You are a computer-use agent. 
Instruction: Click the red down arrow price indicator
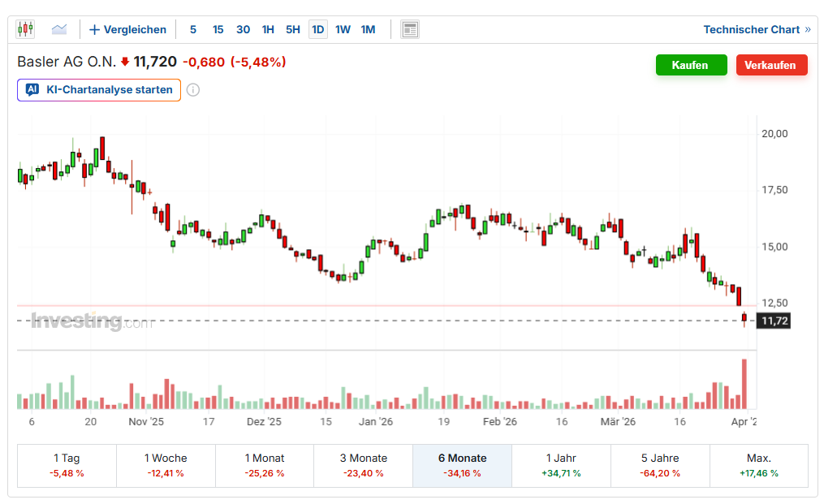(x=125, y=62)
